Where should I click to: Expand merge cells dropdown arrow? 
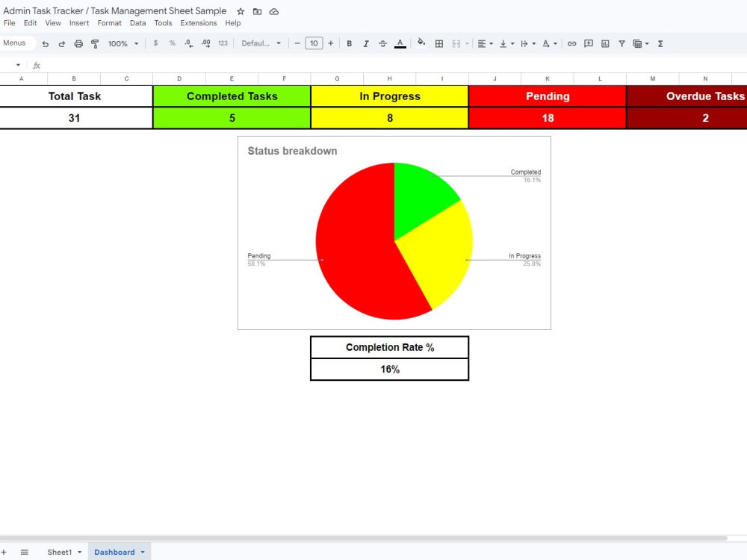click(468, 44)
